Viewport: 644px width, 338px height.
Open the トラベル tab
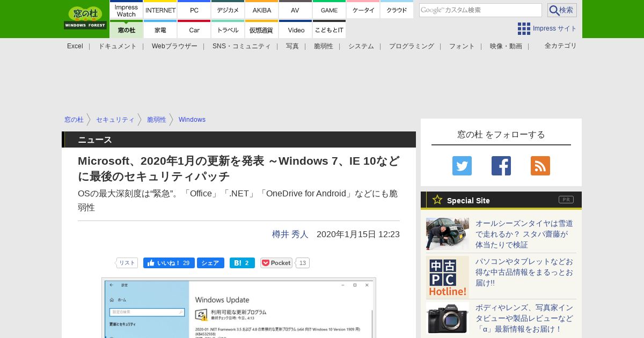point(228,30)
